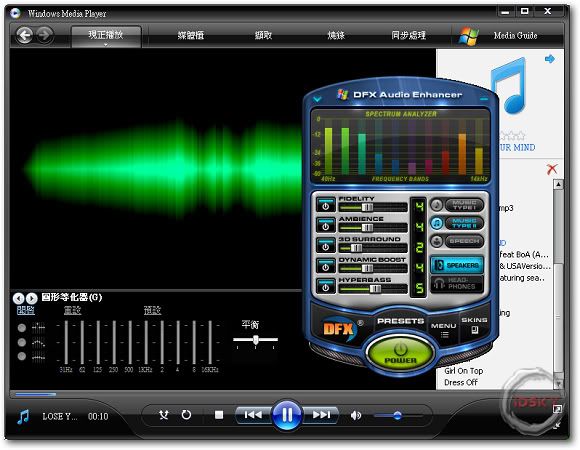Select Headphones output mode

pyautogui.click(x=457, y=284)
